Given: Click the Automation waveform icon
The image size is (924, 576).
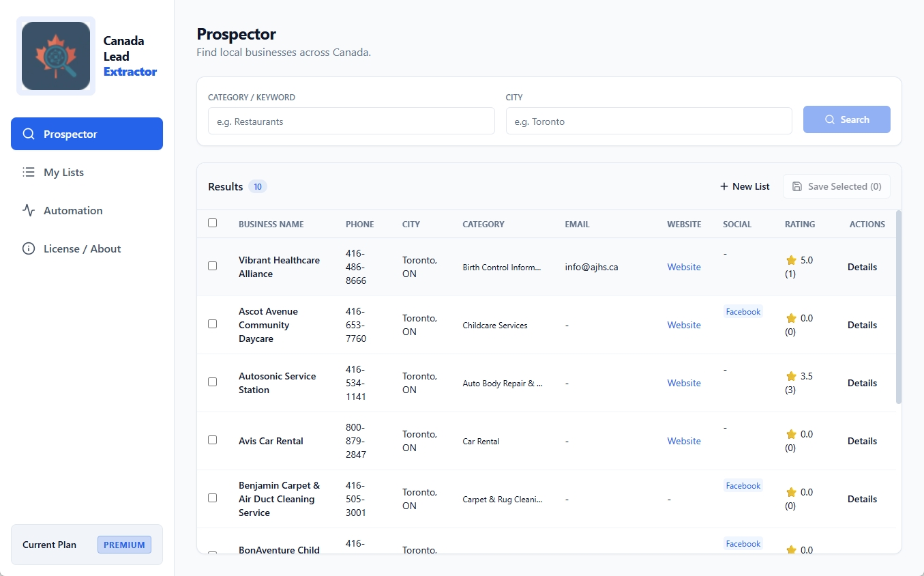Looking at the screenshot, I should 29,210.
